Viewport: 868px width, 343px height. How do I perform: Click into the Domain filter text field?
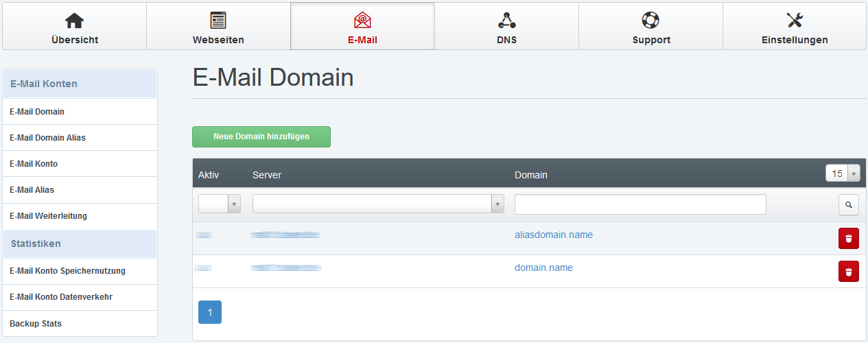640,204
